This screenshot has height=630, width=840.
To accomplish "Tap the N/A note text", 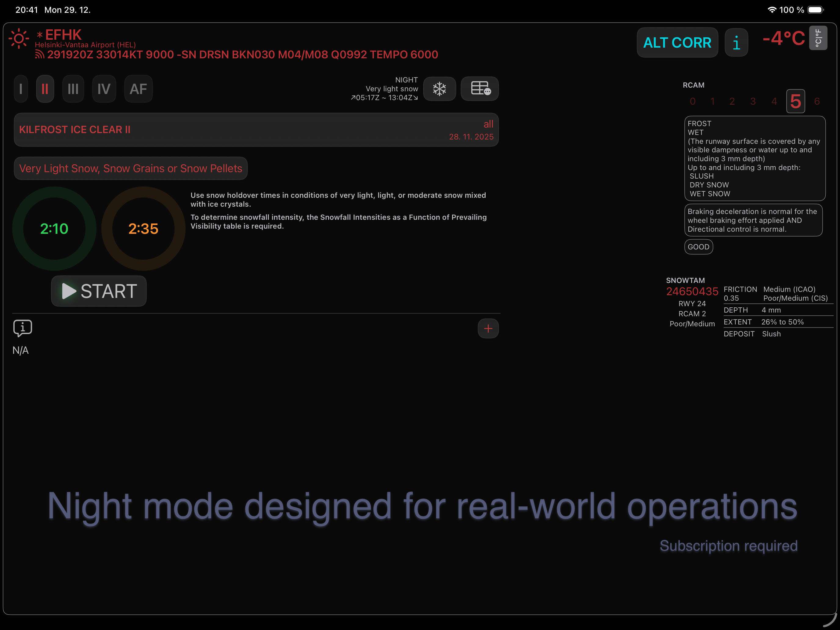I will tap(20, 350).
